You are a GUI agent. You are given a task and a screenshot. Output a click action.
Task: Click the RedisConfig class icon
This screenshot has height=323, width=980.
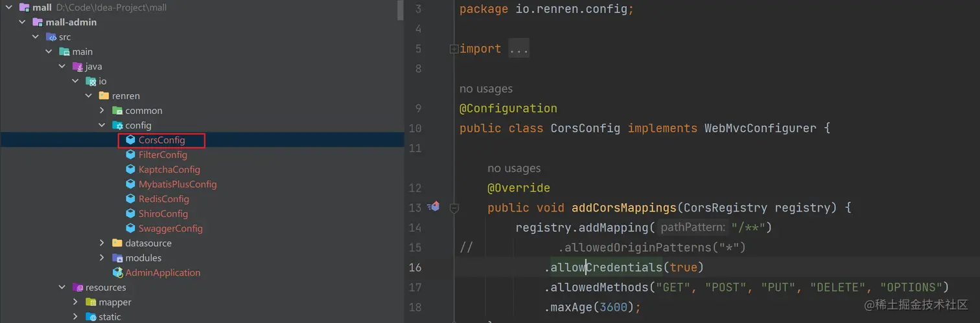[x=130, y=199]
